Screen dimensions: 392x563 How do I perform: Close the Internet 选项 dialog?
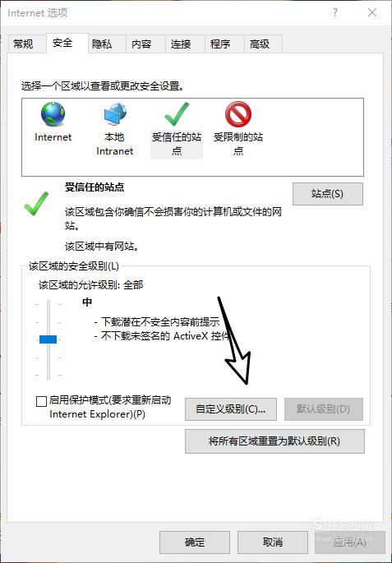coord(372,12)
